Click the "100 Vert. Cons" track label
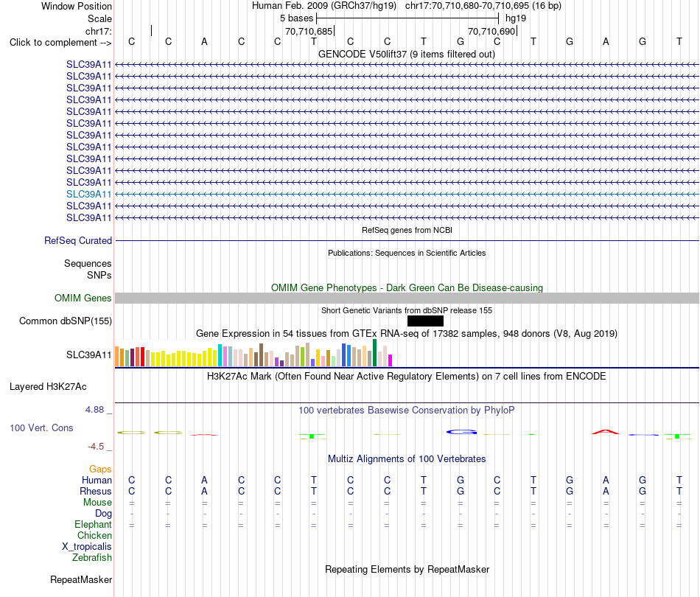Screen dimensions: 700x597 coord(41,427)
